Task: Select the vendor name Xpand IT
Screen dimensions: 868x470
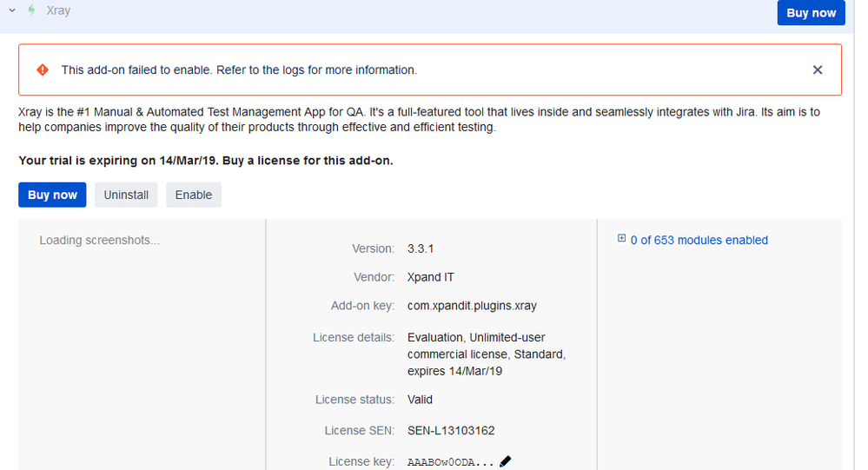Action: pos(431,277)
